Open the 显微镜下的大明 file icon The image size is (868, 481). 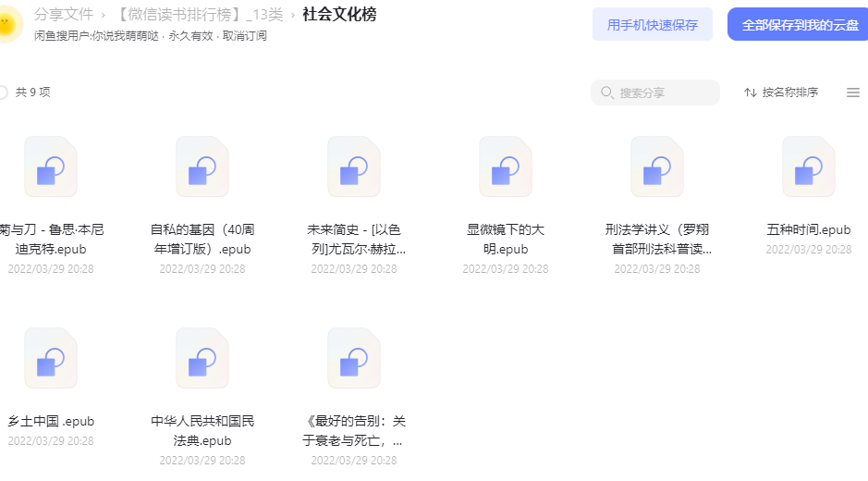pyautogui.click(x=506, y=166)
